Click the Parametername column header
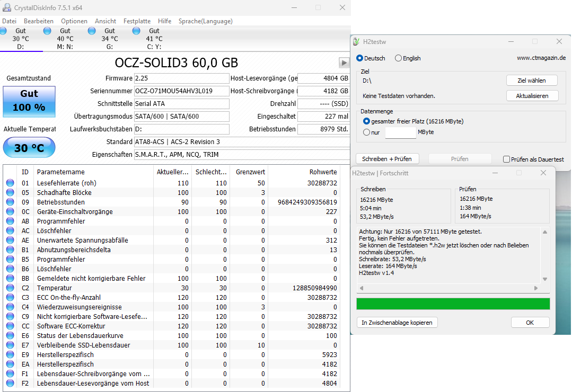Viewport: 572px width, 392px height. click(x=60, y=172)
